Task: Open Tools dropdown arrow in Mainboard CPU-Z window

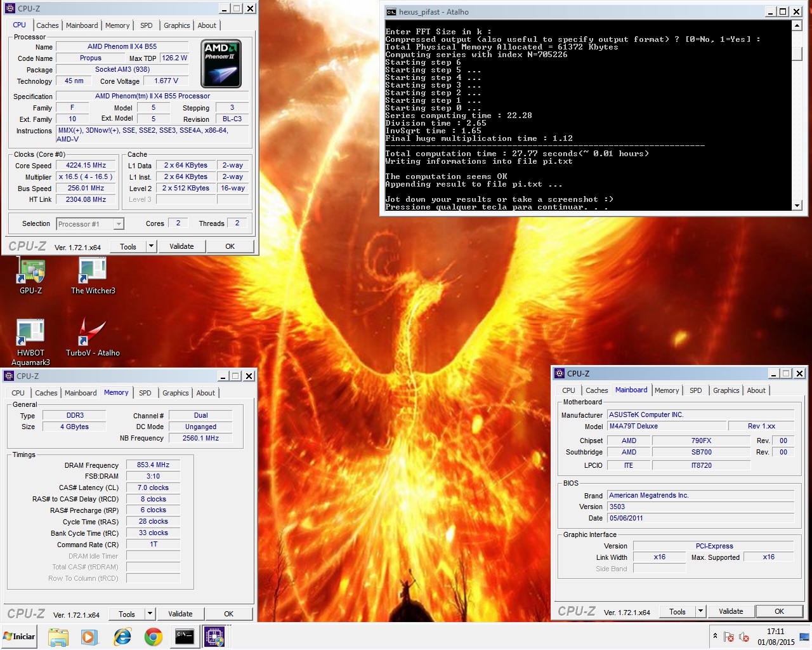Action: coord(700,611)
